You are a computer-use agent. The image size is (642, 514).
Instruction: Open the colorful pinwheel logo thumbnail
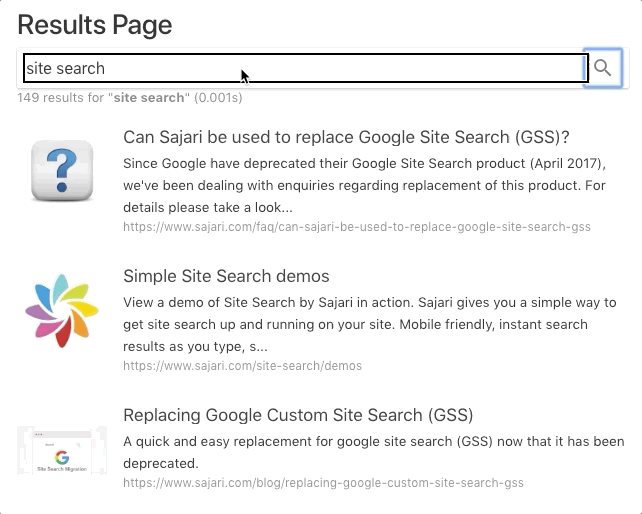62,310
